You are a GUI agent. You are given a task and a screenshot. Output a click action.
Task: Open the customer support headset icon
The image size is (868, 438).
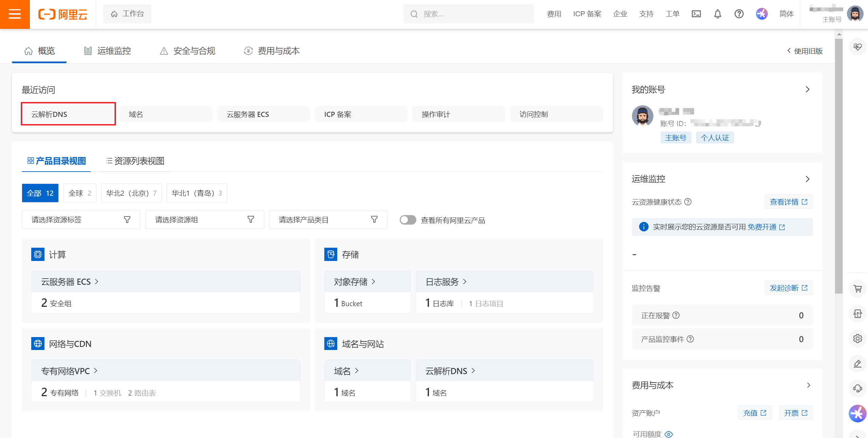(857, 388)
